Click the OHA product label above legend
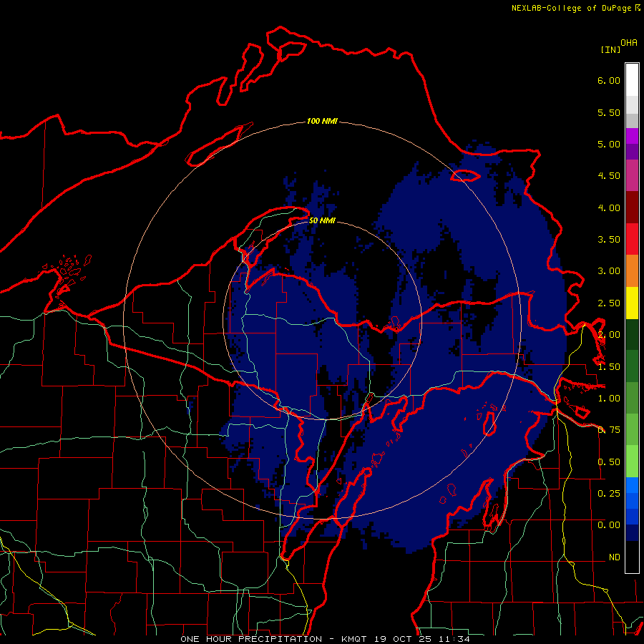 point(629,42)
